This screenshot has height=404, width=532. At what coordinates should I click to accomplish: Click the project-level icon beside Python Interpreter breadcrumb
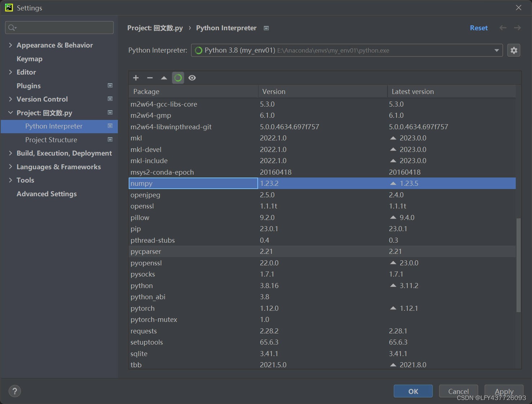click(266, 28)
